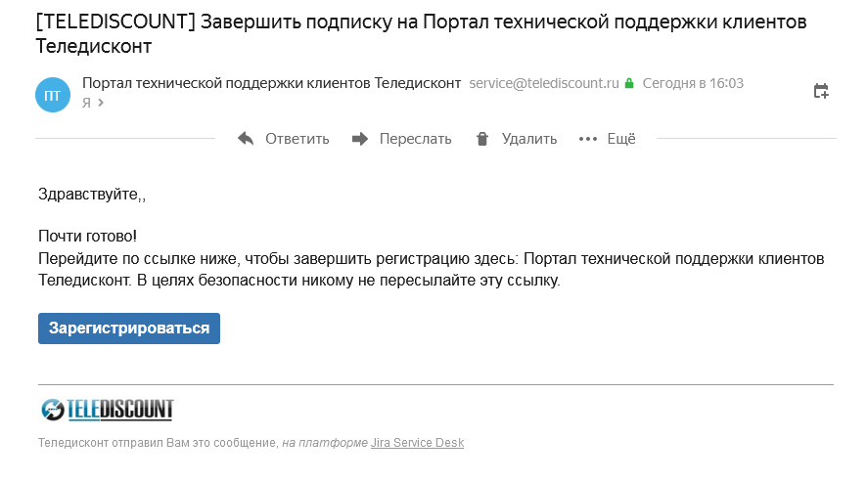Click sender address service@telediscount.ru
The height and width of the screenshot is (482, 868).
pos(544,83)
